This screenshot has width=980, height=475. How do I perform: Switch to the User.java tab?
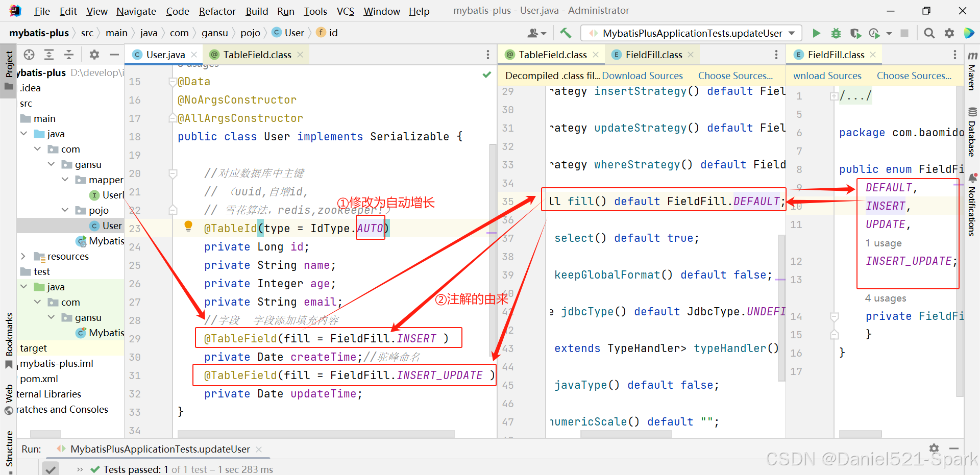pyautogui.click(x=164, y=55)
